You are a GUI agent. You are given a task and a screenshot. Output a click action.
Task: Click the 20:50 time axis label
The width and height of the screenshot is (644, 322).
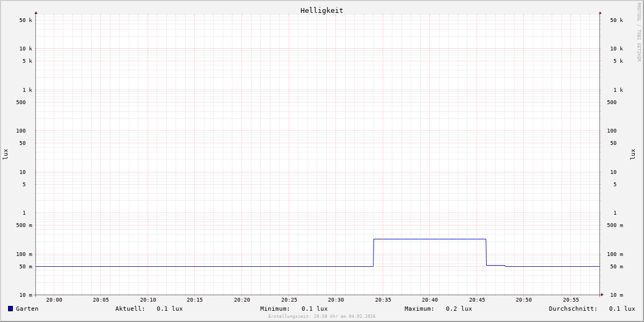tap(524, 300)
